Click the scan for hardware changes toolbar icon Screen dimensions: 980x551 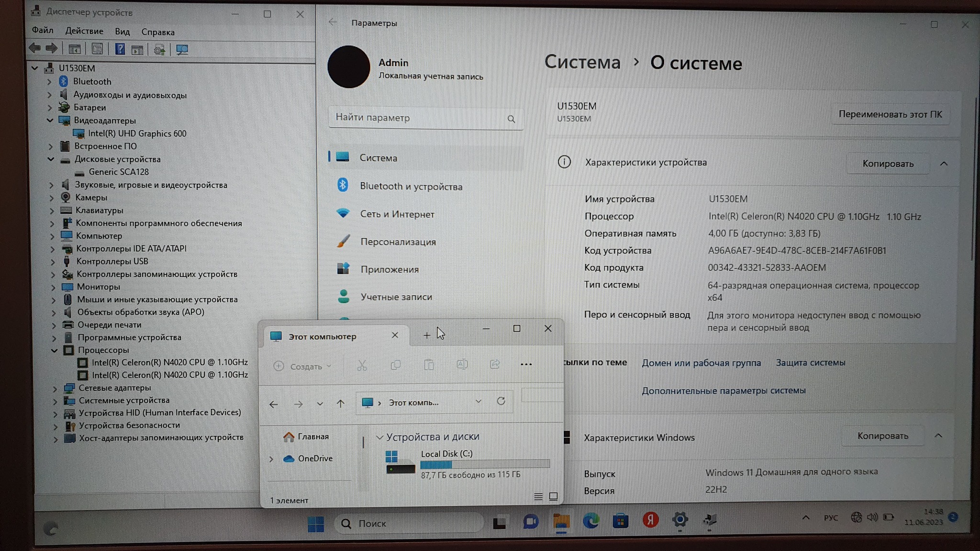click(182, 49)
